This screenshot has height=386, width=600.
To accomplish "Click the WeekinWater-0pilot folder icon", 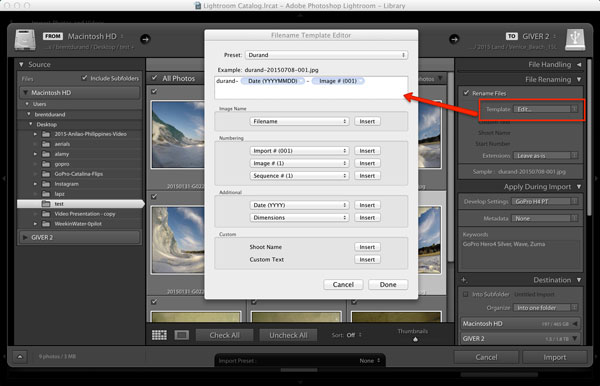I will pos(46,224).
